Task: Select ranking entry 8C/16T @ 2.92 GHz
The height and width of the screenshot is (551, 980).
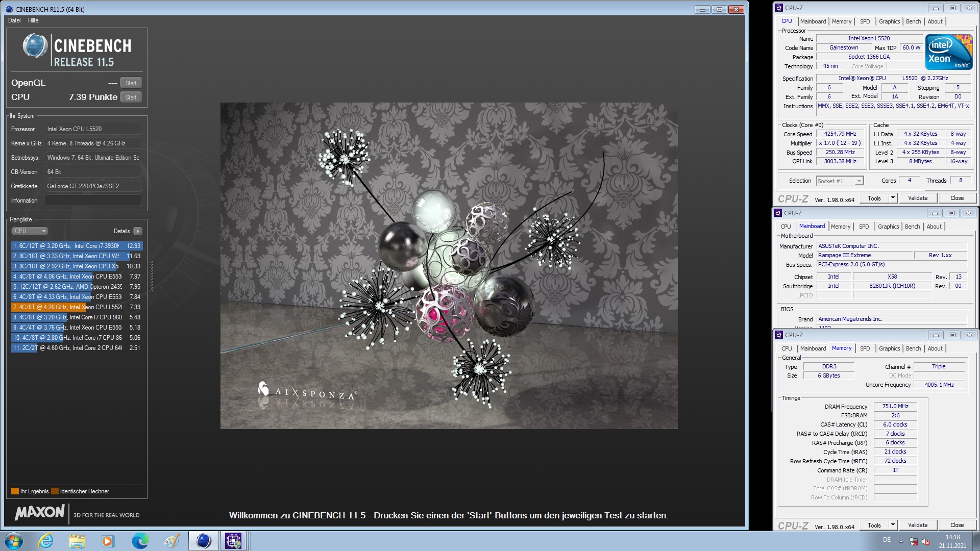Action: coord(77,266)
